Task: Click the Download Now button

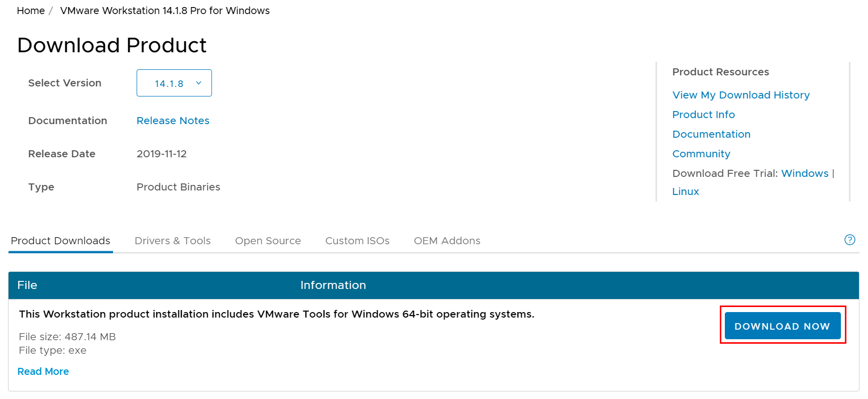Action: pos(782,326)
